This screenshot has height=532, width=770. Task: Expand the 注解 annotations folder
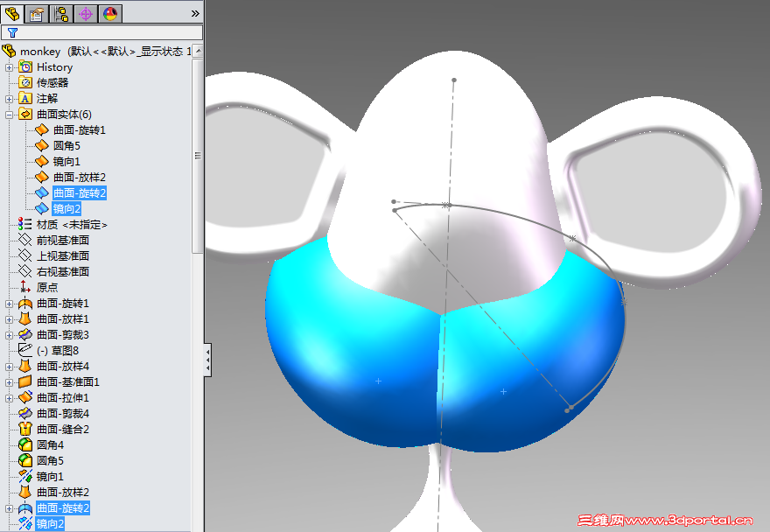coord(9,99)
